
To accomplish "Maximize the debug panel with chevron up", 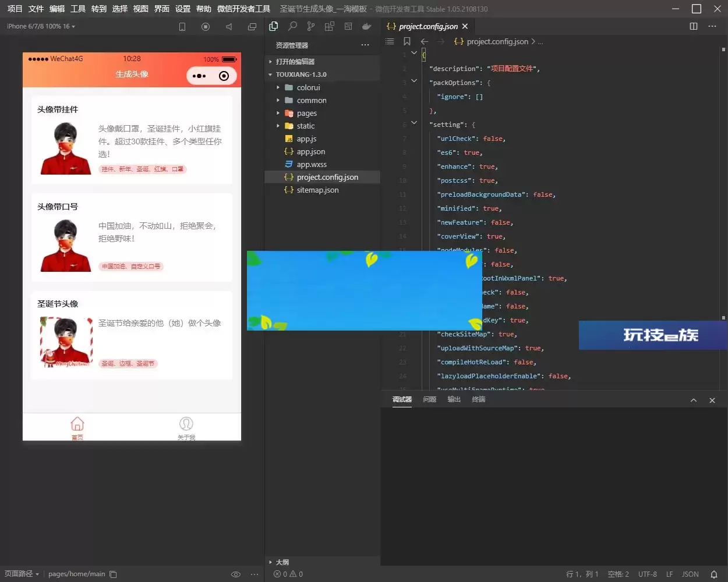I will (694, 400).
